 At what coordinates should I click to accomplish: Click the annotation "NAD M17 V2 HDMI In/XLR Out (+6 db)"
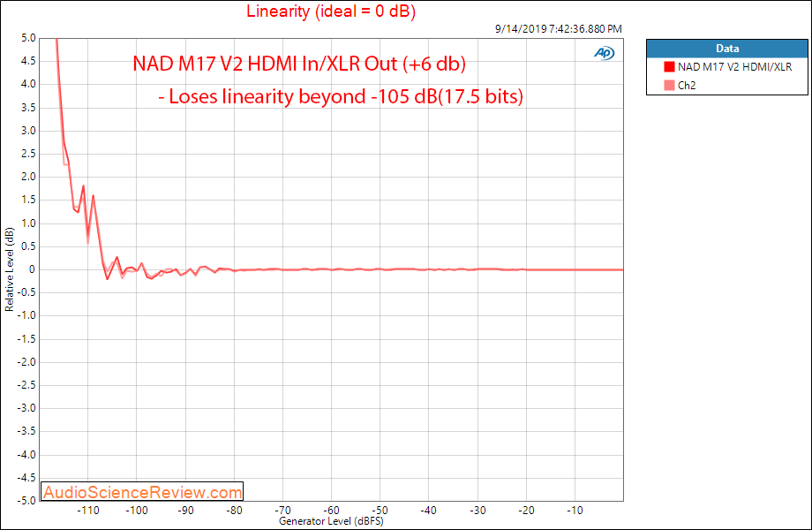pos(299,64)
